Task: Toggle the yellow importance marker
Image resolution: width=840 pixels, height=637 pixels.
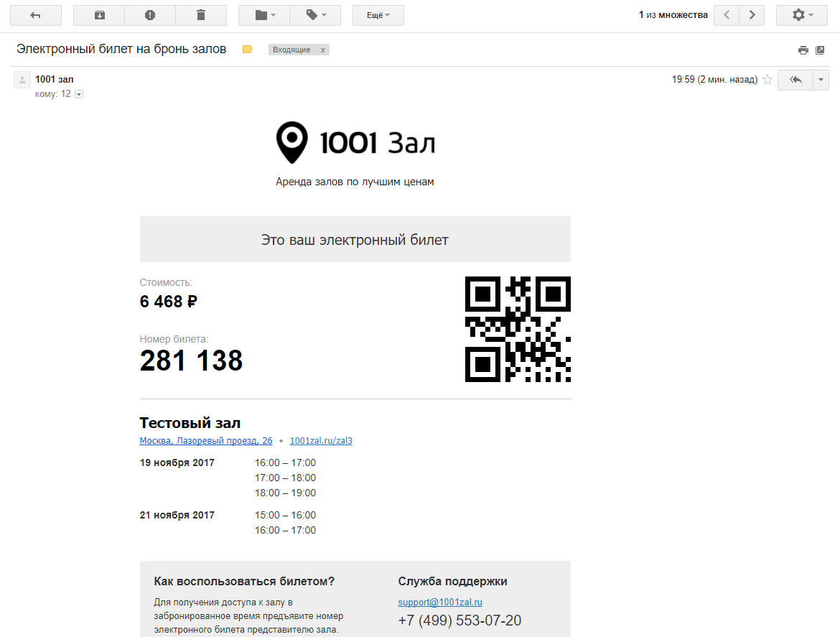Action: pyautogui.click(x=248, y=50)
